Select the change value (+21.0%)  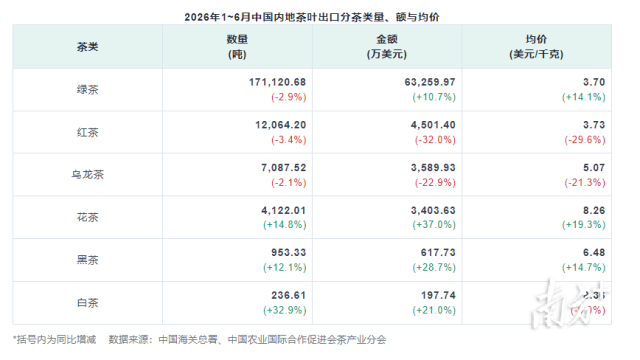(x=434, y=311)
